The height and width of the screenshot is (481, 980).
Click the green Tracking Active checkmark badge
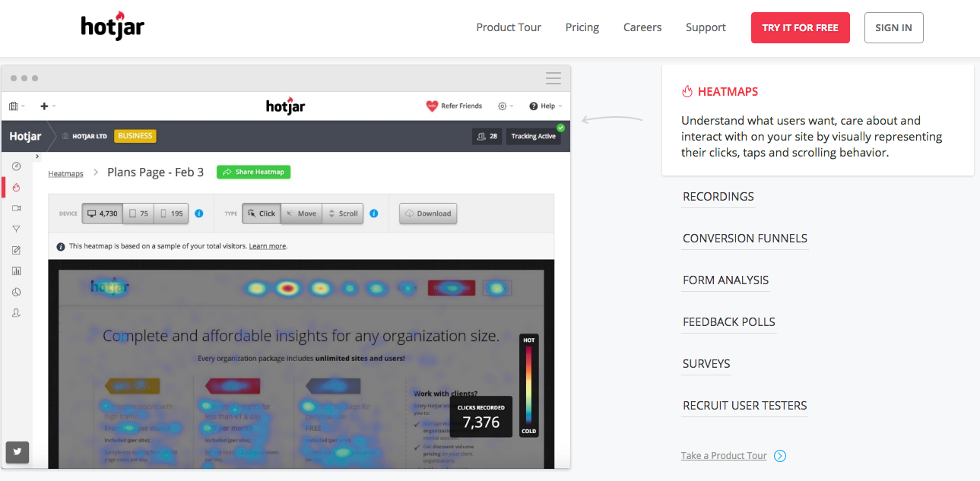pyautogui.click(x=560, y=128)
